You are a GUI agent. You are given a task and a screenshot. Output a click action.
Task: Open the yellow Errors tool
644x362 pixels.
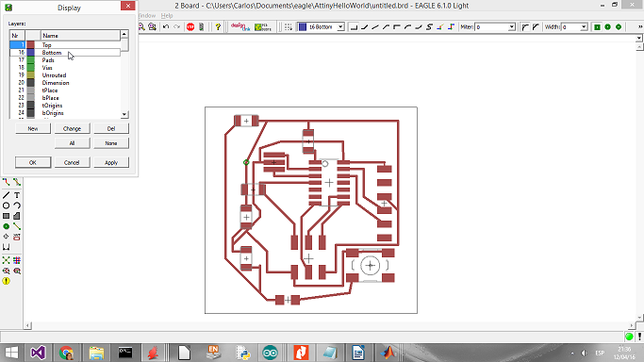pyautogui.click(x=6, y=281)
